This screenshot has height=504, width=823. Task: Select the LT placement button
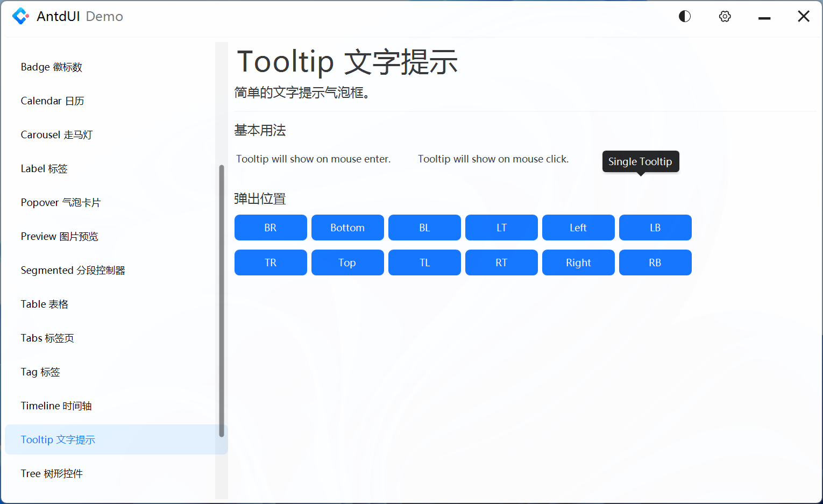tap(501, 228)
